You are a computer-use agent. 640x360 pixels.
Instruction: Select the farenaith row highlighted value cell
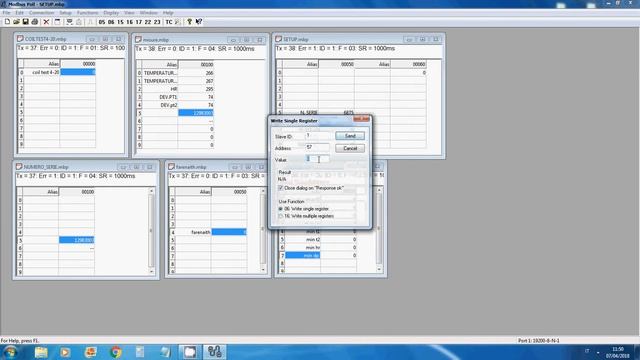229,232
